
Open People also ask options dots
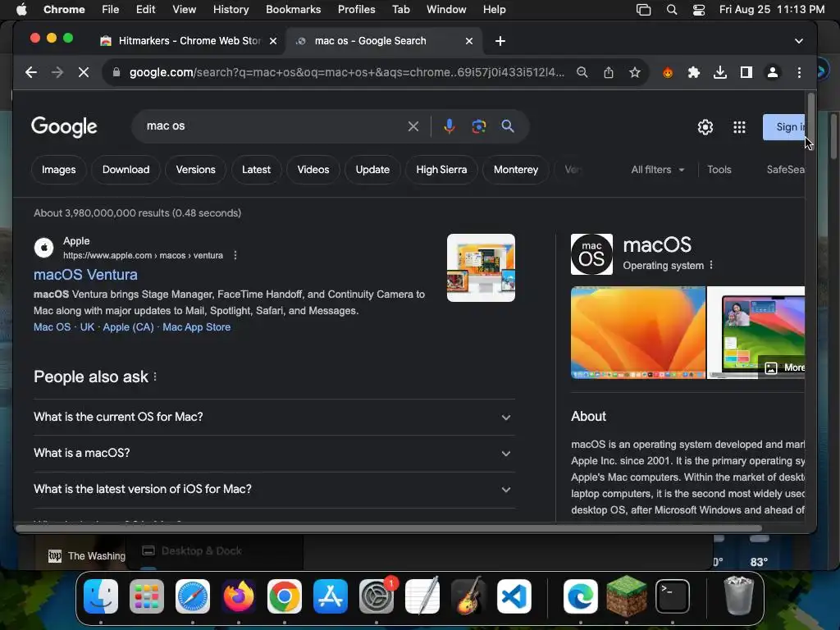[155, 377]
